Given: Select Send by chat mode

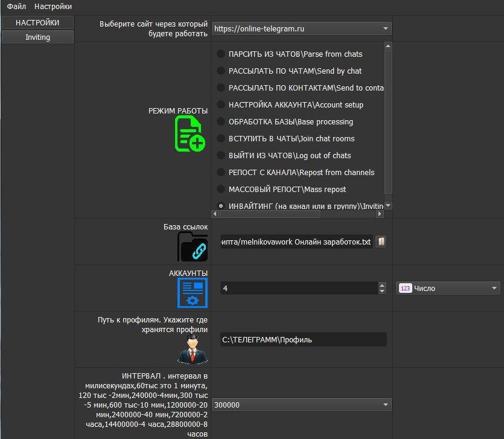Looking at the screenshot, I should tap(221, 71).
